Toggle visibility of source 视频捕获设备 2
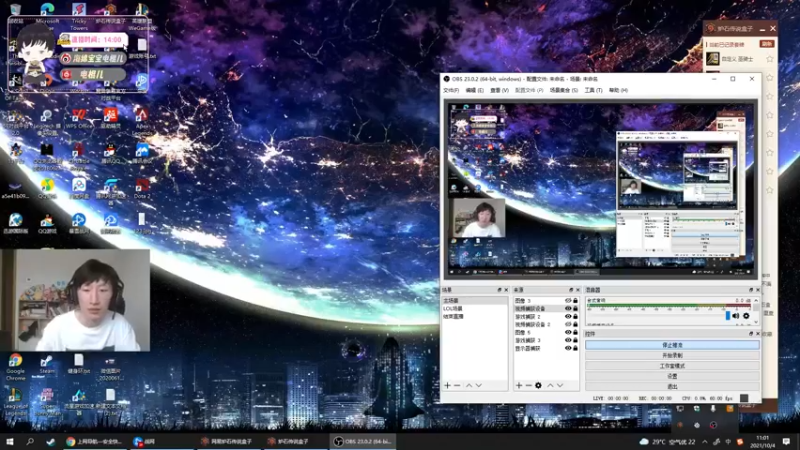 [x=568, y=324]
